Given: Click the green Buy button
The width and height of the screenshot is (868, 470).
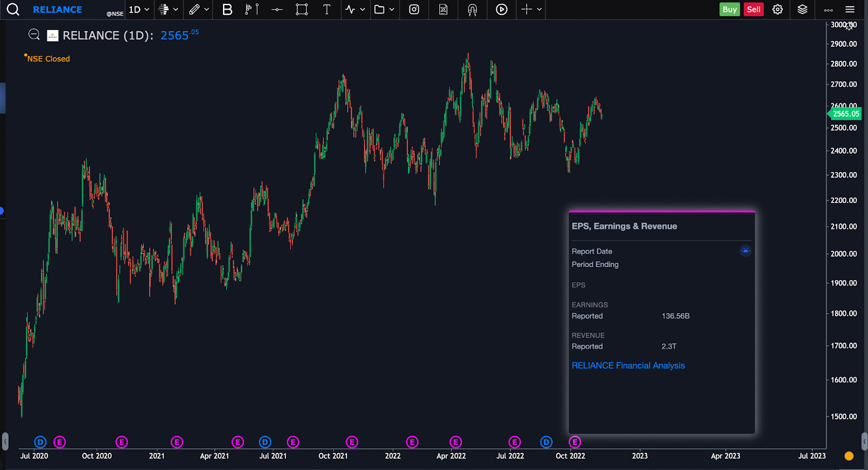Looking at the screenshot, I should tap(730, 9).
